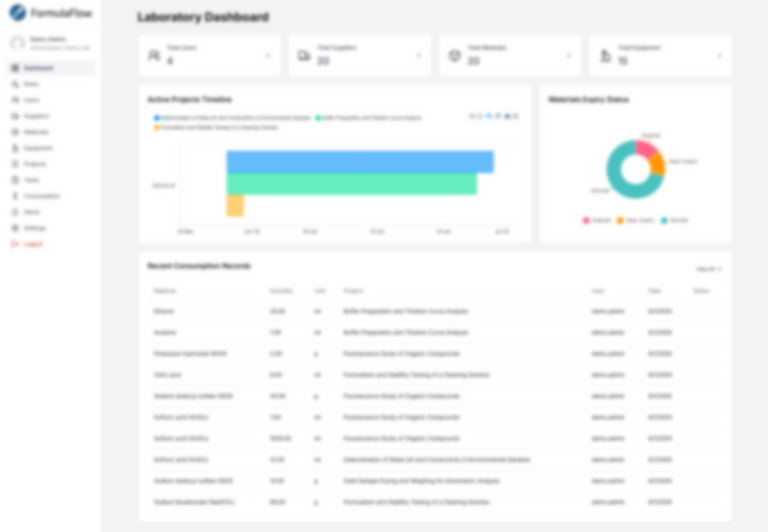Open Materials in the sidebar

pos(52,132)
